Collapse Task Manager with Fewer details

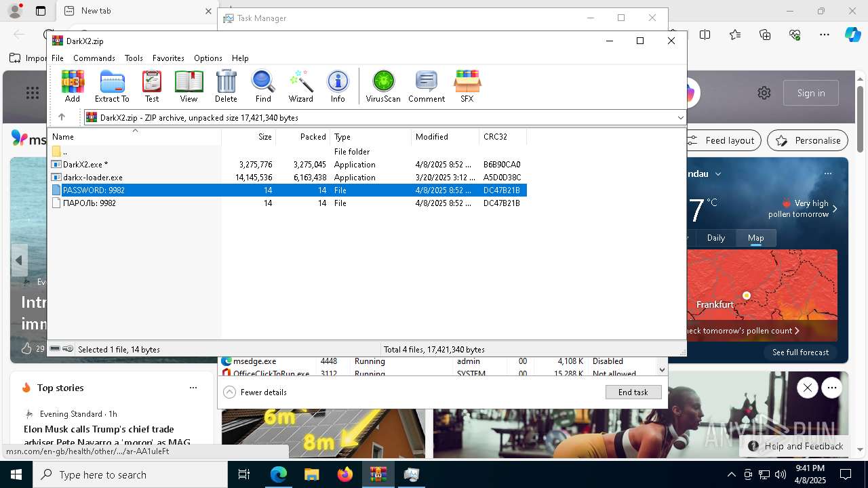tap(255, 392)
